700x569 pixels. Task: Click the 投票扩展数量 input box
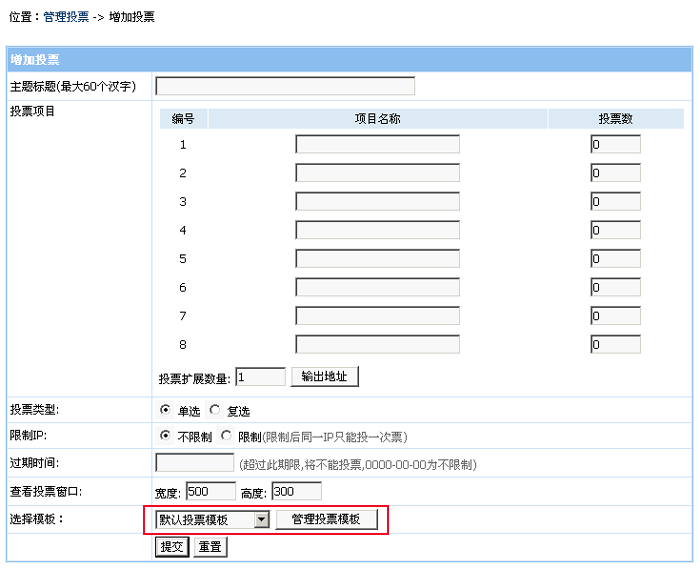[260, 378]
